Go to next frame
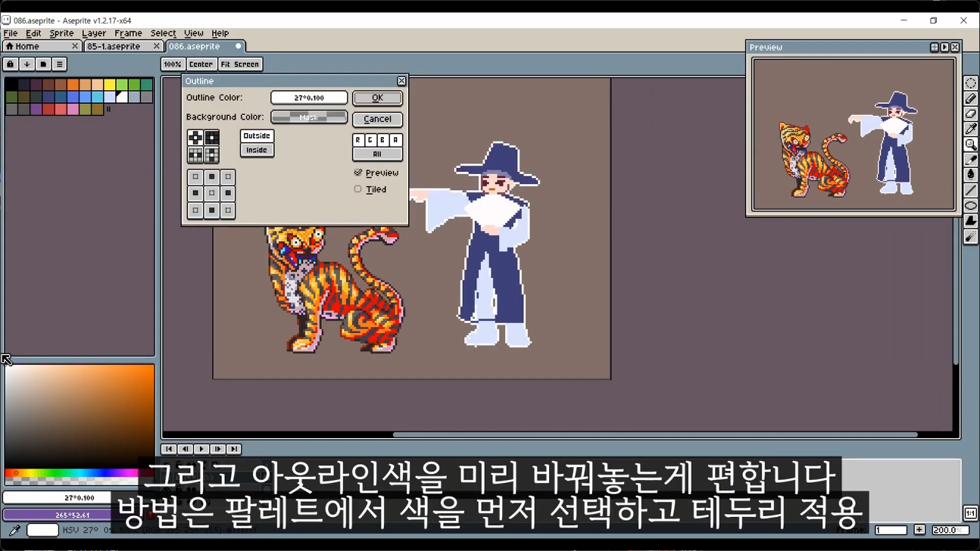Image resolution: width=980 pixels, height=551 pixels. (217, 449)
